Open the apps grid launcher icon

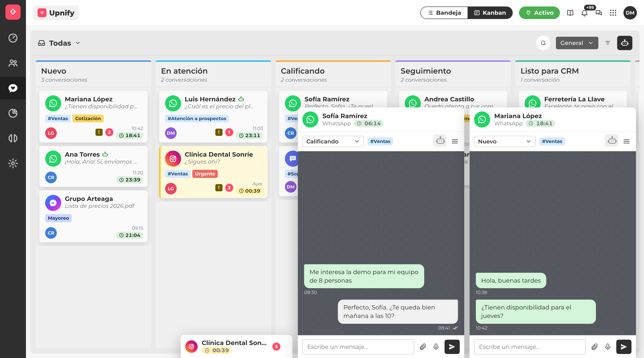point(613,13)
